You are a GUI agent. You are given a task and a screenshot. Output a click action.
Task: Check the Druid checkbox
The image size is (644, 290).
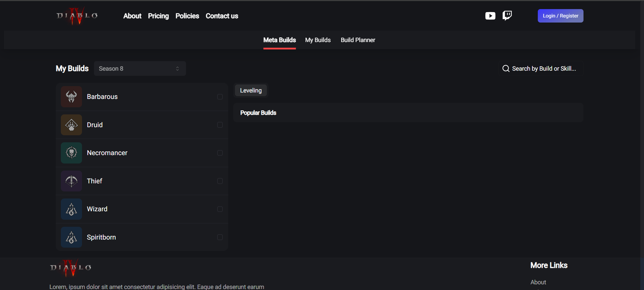pyautogui.click(x=220, y=125)
